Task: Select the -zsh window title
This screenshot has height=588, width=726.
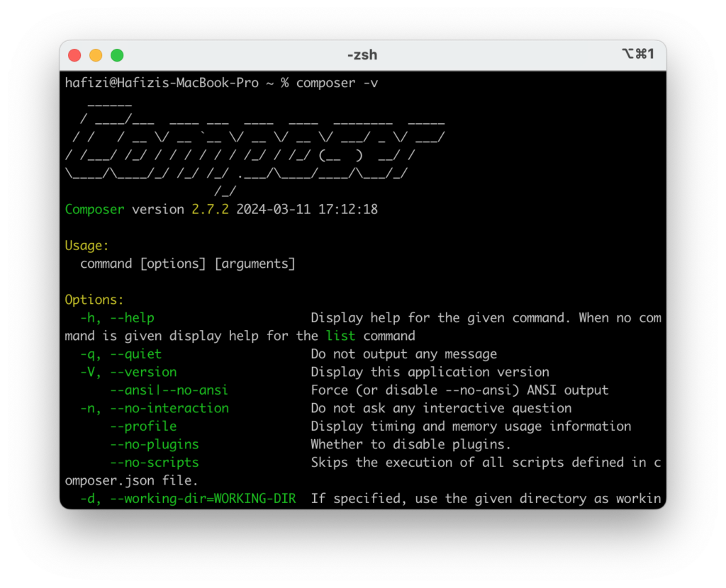Action: 362,55
